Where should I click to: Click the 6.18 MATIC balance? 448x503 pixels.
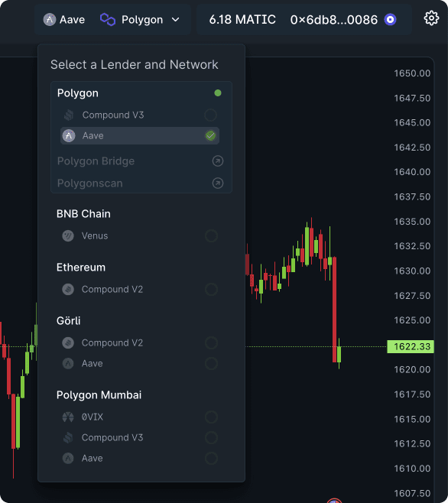pos(242,20)
